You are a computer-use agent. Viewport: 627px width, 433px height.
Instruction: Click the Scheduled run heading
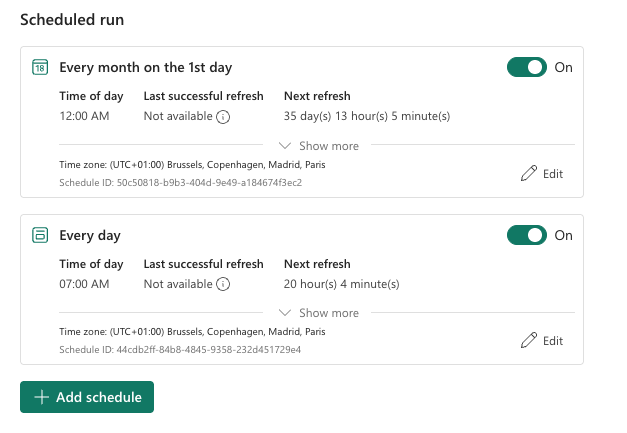tap(79, 19)
